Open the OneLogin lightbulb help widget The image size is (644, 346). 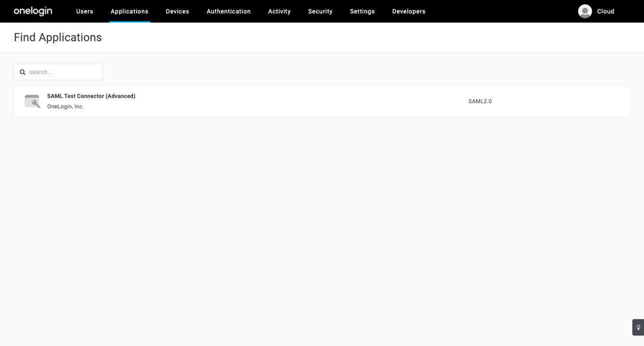(x=638, y=327)
